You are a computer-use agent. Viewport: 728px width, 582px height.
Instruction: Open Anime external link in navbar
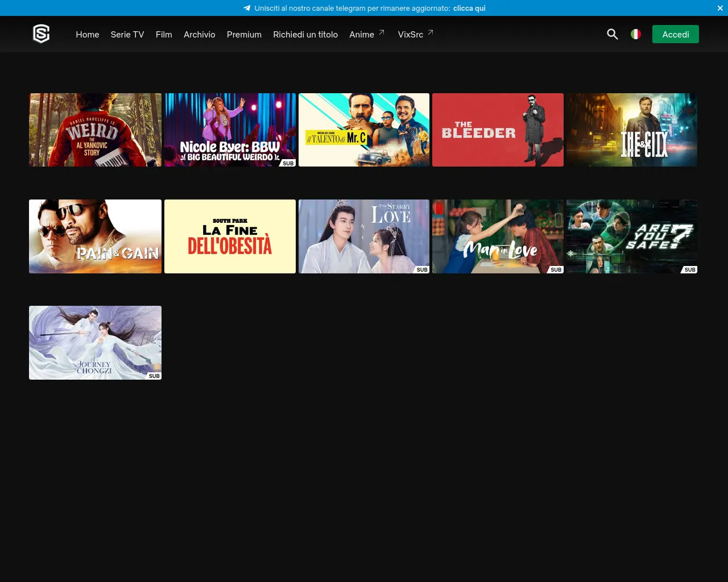[366, 34]
